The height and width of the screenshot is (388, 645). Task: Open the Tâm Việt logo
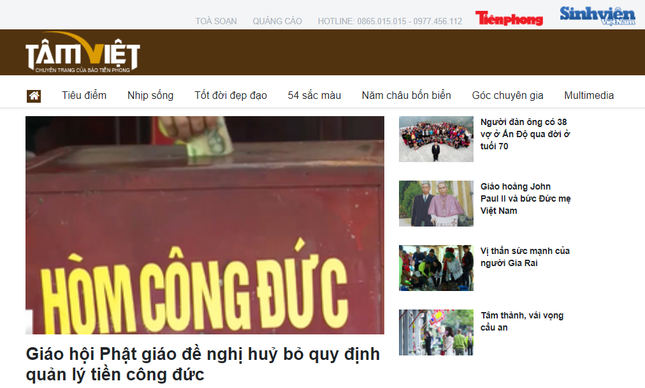point(83,52)
